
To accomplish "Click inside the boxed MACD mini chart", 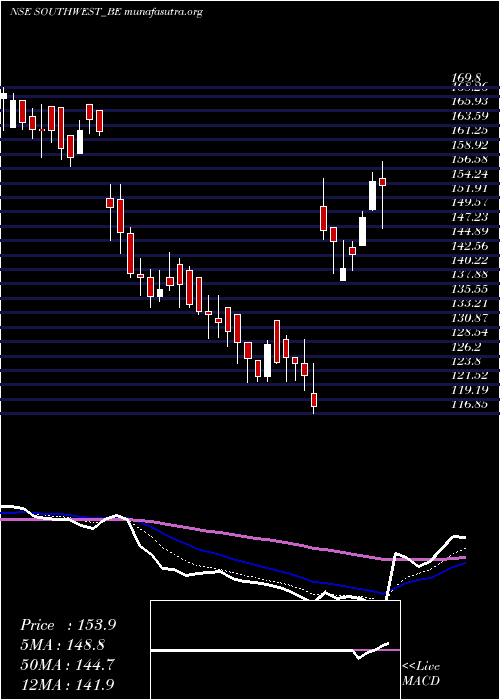I will pyautogui.click(x=275, y=650).
